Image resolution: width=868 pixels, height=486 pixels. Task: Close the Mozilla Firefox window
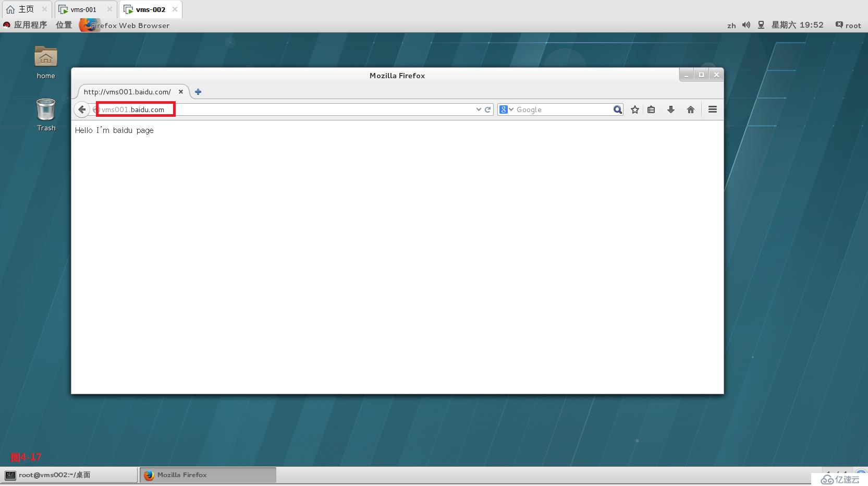(x=717, y=75)
